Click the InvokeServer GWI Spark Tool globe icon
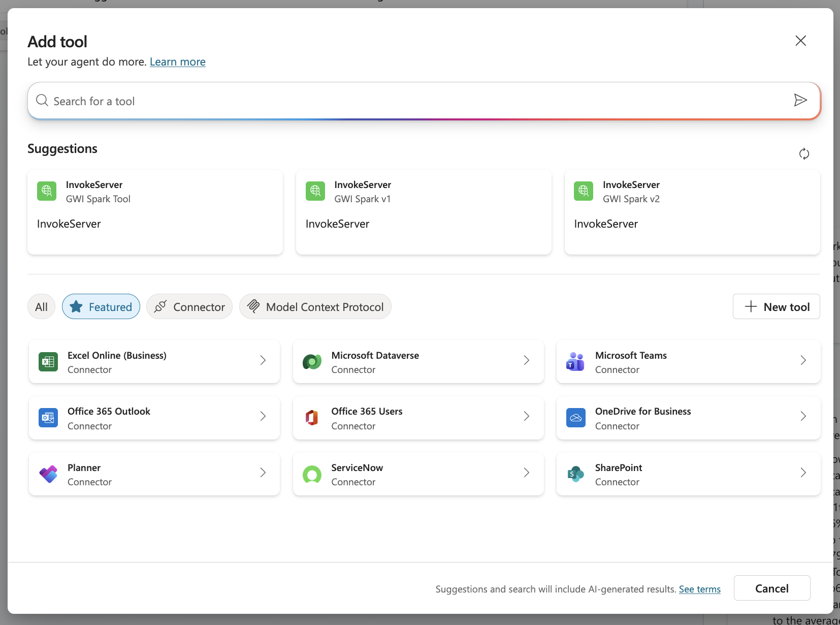This screenshot has width=840, height=625. tap(46, 191)
